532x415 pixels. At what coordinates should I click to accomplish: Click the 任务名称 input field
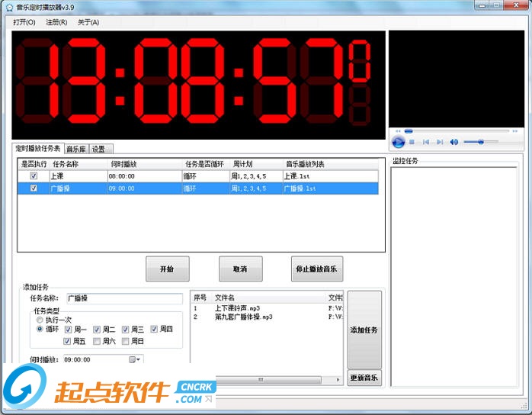tap(124, 298)
